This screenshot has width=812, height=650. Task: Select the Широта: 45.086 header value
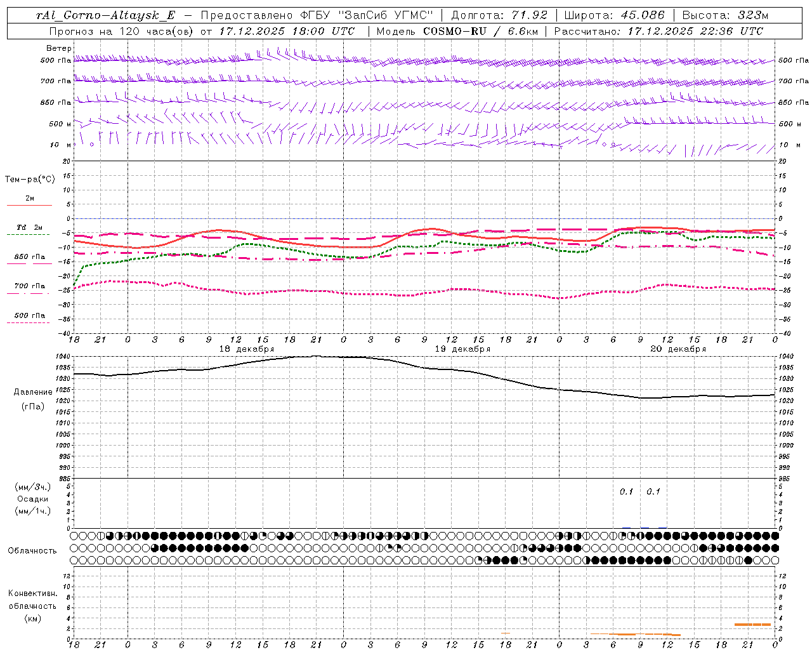[614, 15]
